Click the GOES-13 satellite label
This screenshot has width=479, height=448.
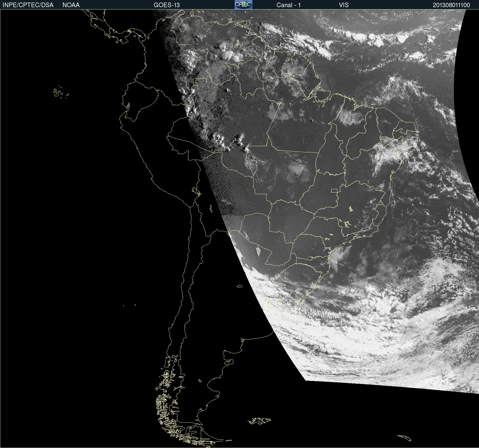[x=167, y=5]
